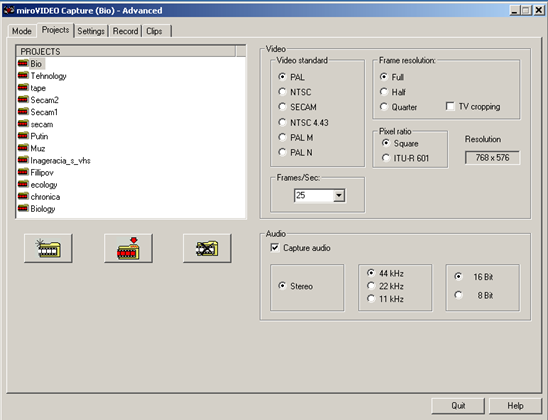
Task: Select the Bio project icon in list
Action: pos(23,64)
